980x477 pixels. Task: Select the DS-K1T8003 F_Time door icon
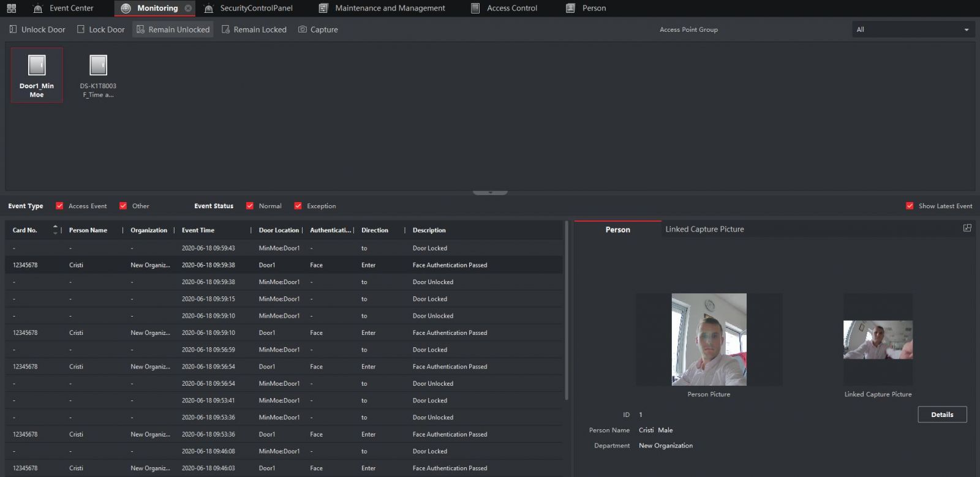point(98,66)
